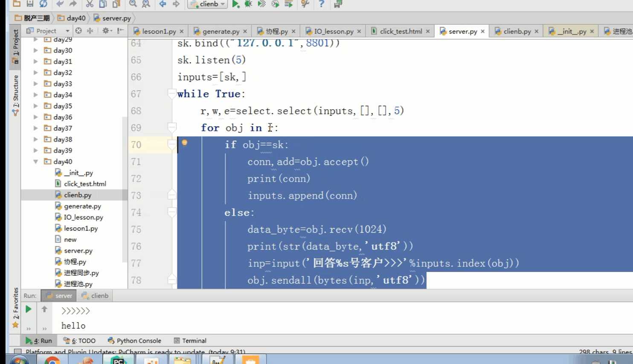The width and height of the screenshot is (633, 364).
Task: Switch to the lesoon1.py editor tab
Action: click(x=159, y=31)
